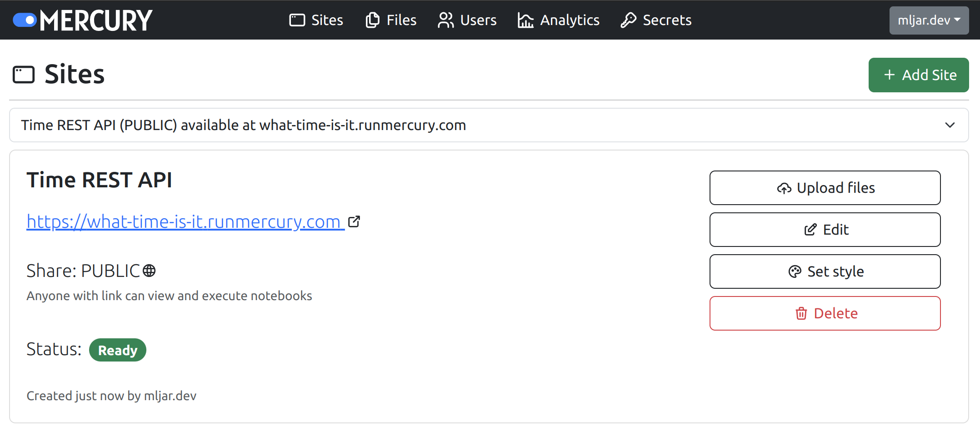The width and height of the screenshot is (980, 442).
Task: Open Files via the files icon
Action: pos(372,20)
